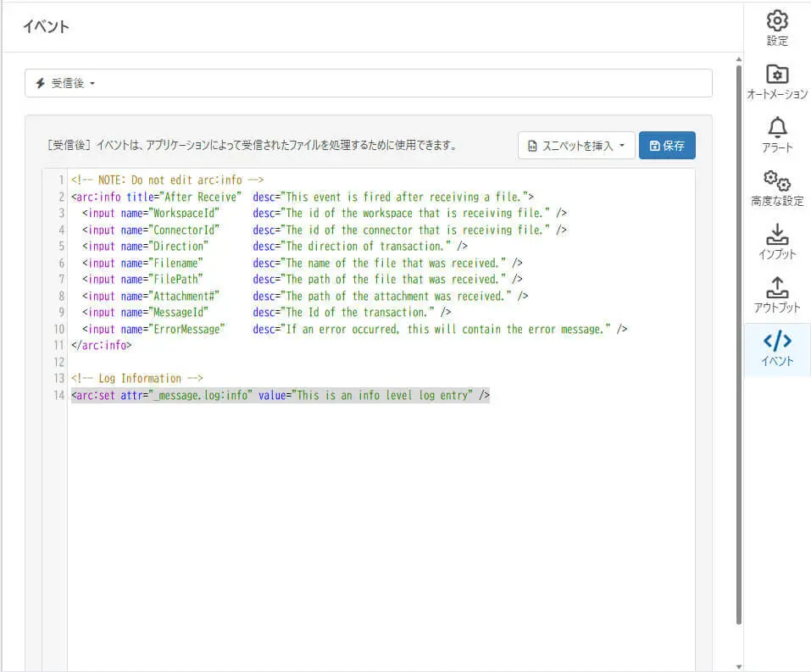
Task: Click scrollbar up arrow
Action: 739,59
